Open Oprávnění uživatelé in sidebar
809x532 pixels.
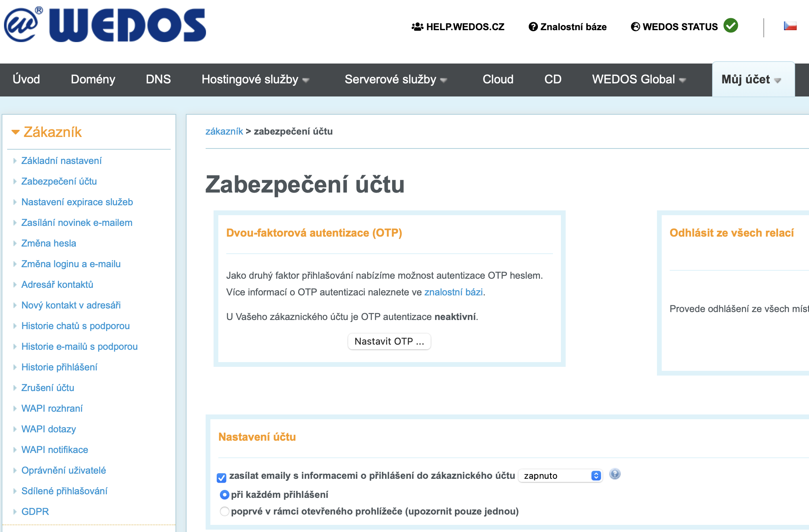(x=64, y=470)
